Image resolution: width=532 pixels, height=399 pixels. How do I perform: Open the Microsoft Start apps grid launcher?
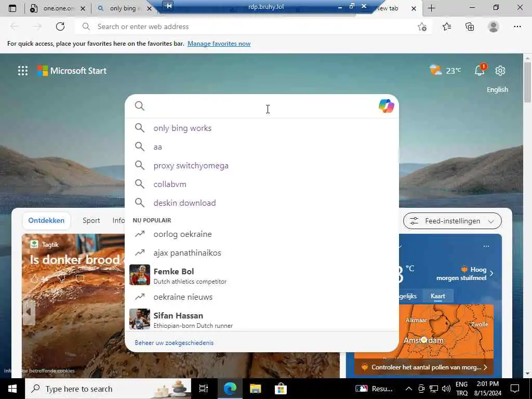(23, 71)
